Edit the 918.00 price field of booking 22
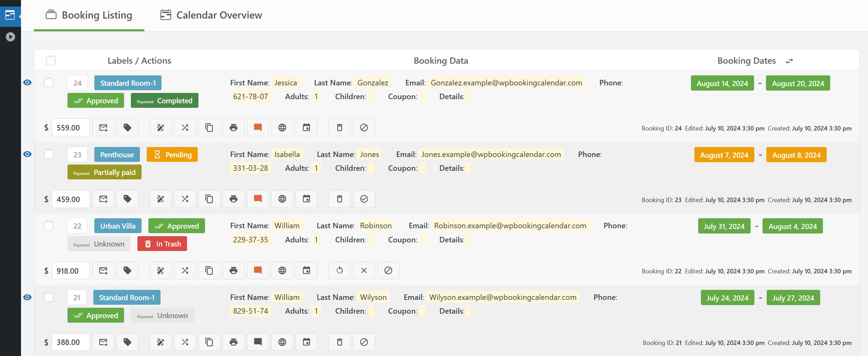 (x=71, y=271)
